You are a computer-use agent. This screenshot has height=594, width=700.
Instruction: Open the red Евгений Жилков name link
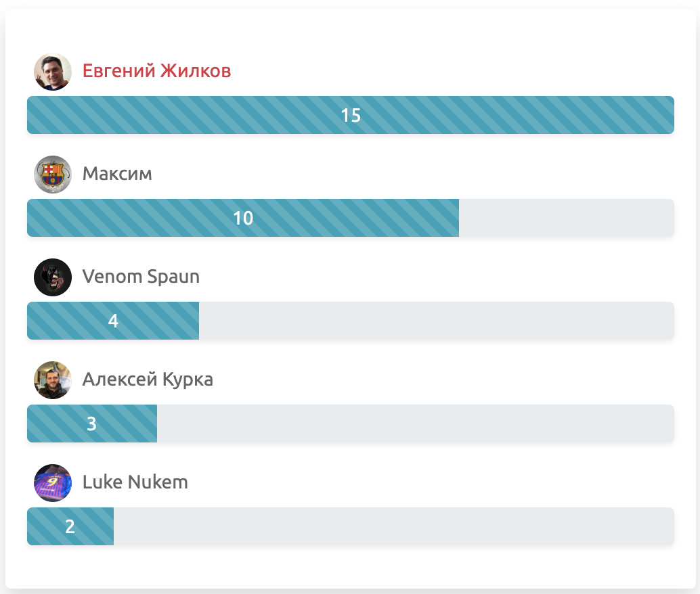tap(156, 71)
